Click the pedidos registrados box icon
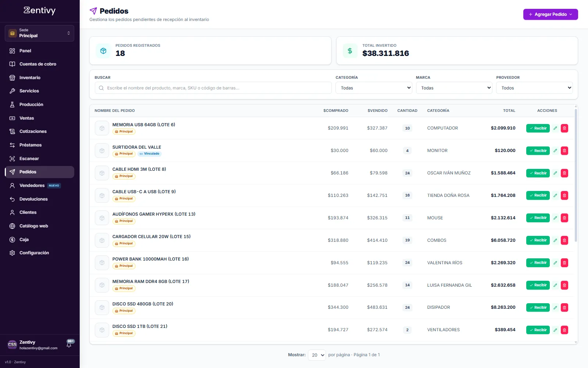Image resolution: width=588 pixels, height=368 pixels. pos(103,51)
